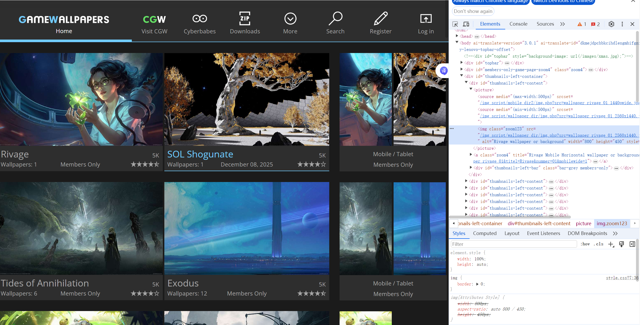The image size is (644, 325).
Task: Expand the div id topbar node
Action: pos(462,63)
